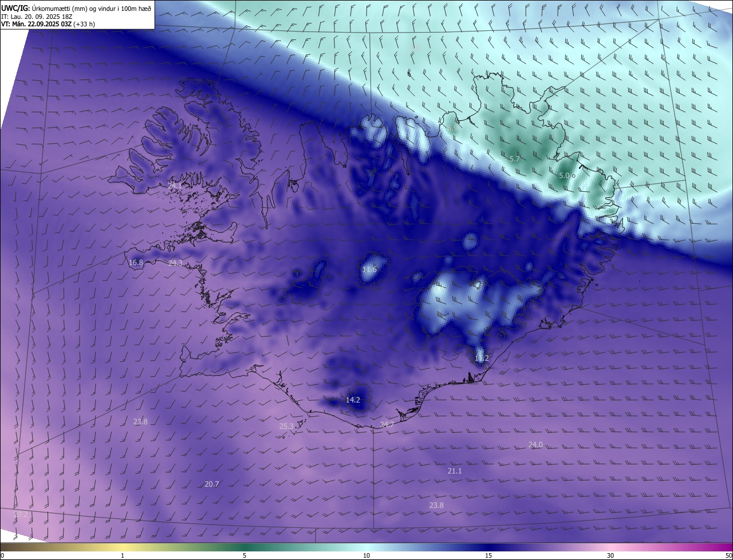Click the 24.0 value label

pos(535,444)
